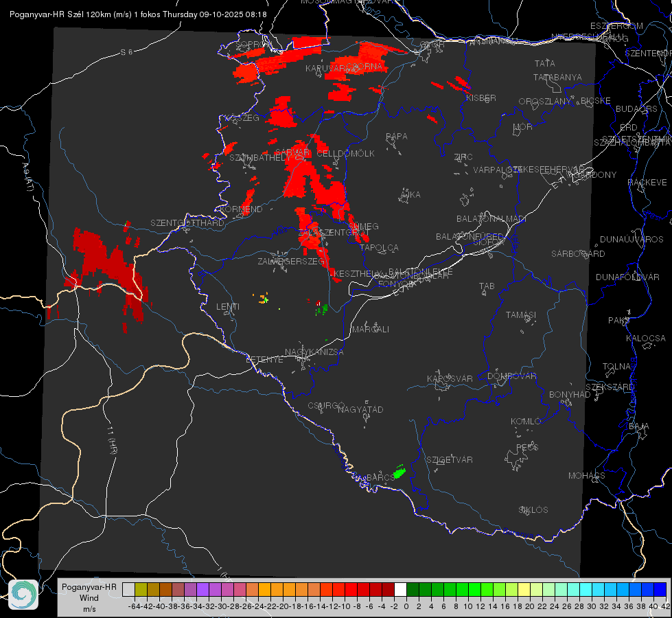Click the purple swatch between -34 and -32
Screen dimensions: 672x618
202,589
